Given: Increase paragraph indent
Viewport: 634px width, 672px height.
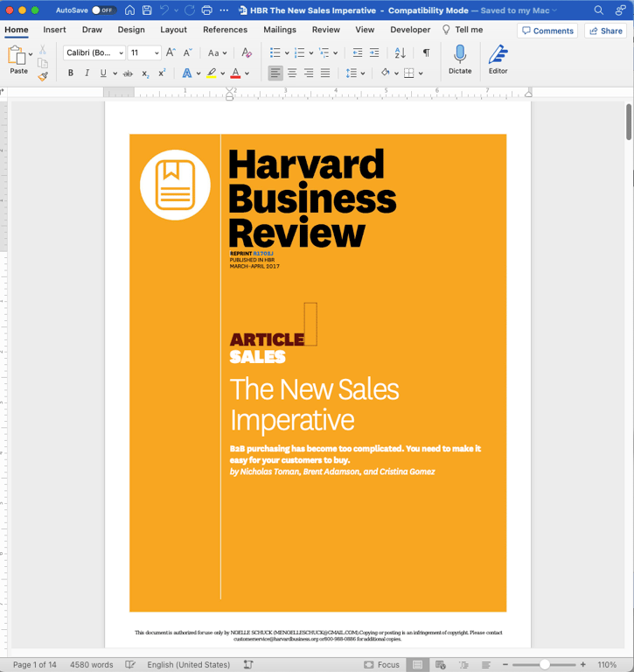Looking at the screenshot, I should [x=374, y=52].
